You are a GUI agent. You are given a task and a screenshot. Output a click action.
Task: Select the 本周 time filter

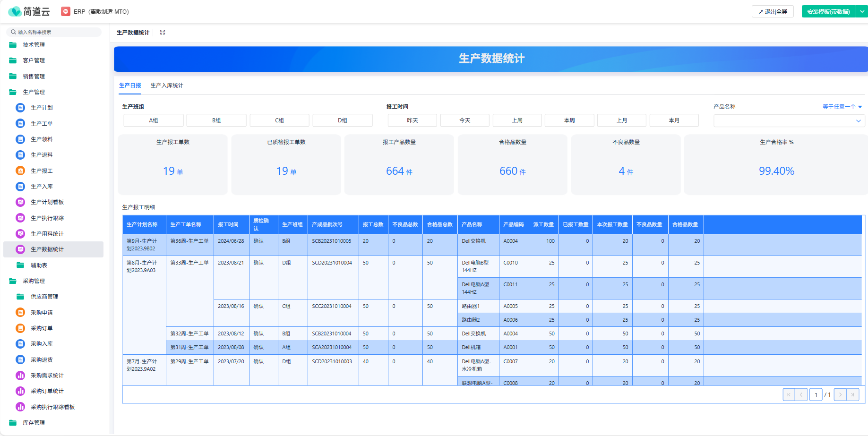(569, 120)
